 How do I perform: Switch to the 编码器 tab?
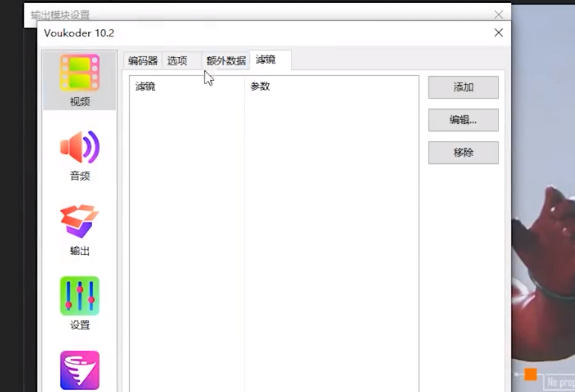click(143, 61)
